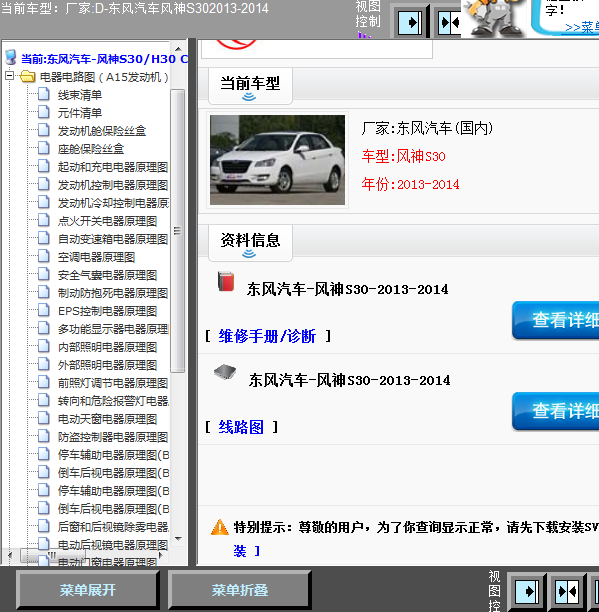This screenshot has height=612, width=599.
Task: Click the 菜单折叠 button
Action: (x=240, y=590)
